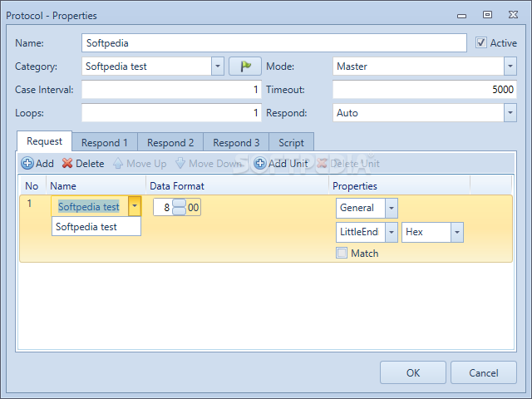The height and width of the screenshot is (399, 532).
Task: Click the Cancel button
Action: click(484, 372)
